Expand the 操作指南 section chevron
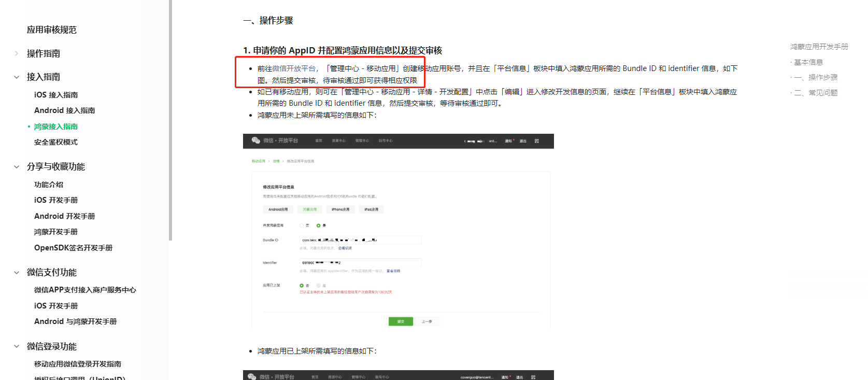Image resolution: width=868 pixels, height=380 pixels. coord(17,53)
